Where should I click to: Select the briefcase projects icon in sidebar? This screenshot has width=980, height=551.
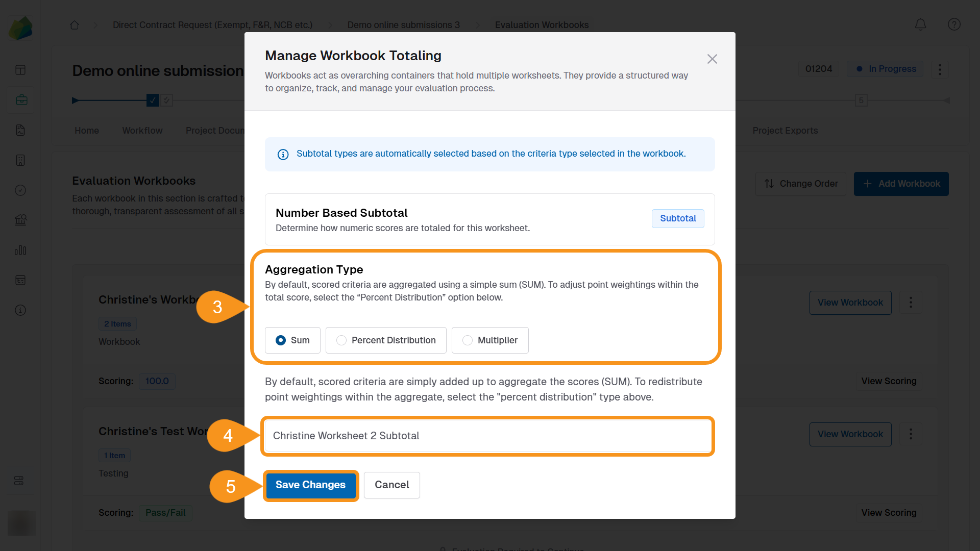20,99
